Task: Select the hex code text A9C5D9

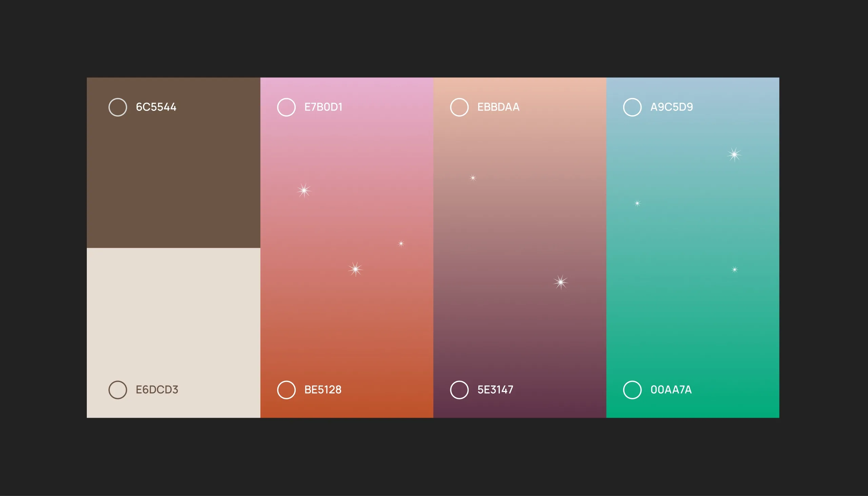Action: [x=671, y=107]
